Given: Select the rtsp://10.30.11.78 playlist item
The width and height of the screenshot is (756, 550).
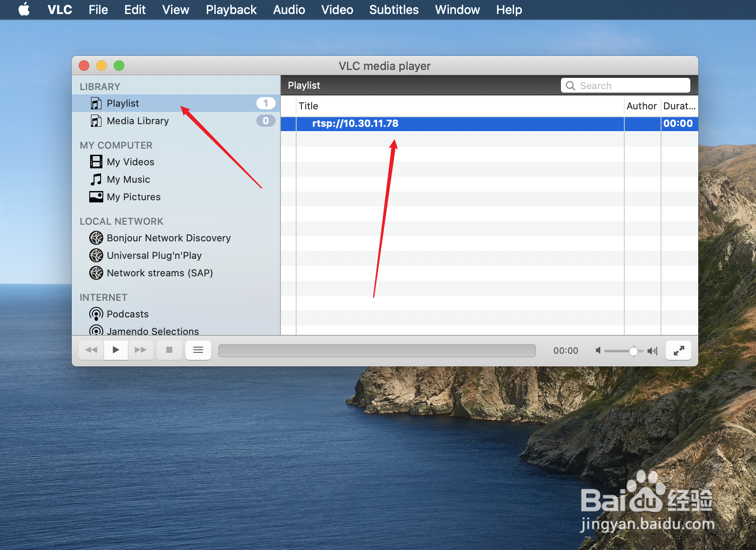Looking at the screenshot, I should [x=489, y=124].
